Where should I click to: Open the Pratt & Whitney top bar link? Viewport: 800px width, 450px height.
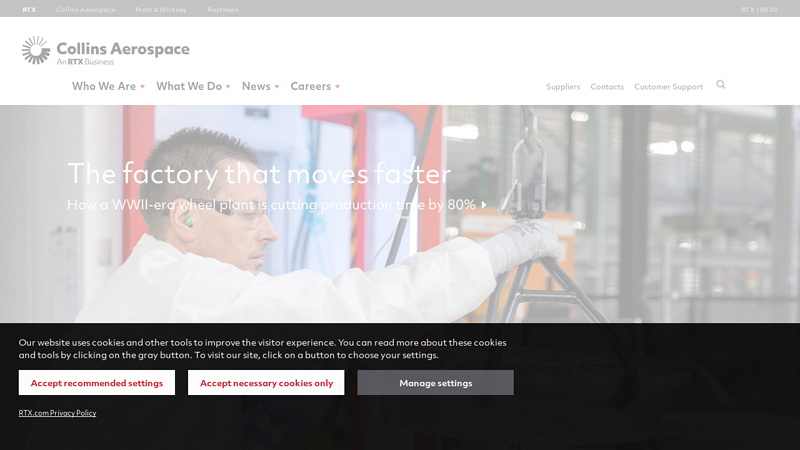(x=161, y=10)
